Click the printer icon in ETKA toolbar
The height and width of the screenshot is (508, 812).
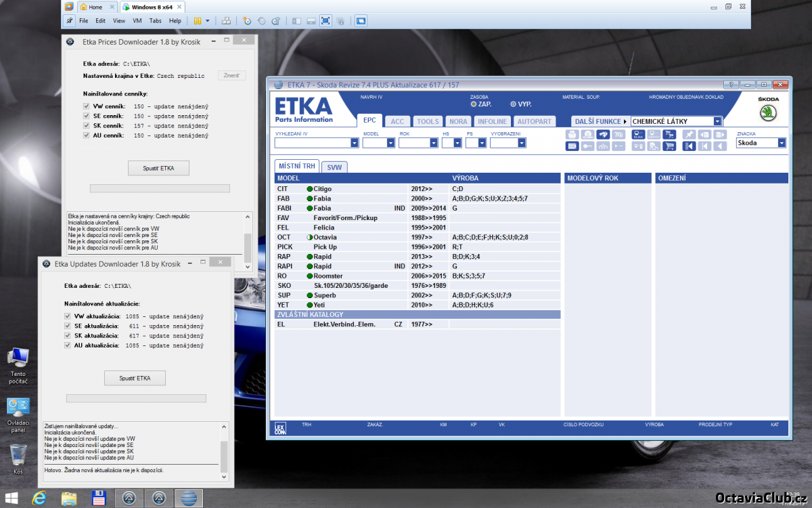point(572,134)
